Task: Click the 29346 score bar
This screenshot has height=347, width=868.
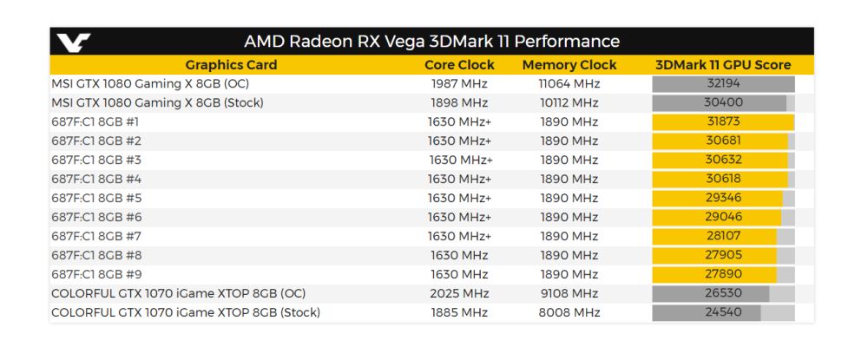Action: tap(717, 199)
